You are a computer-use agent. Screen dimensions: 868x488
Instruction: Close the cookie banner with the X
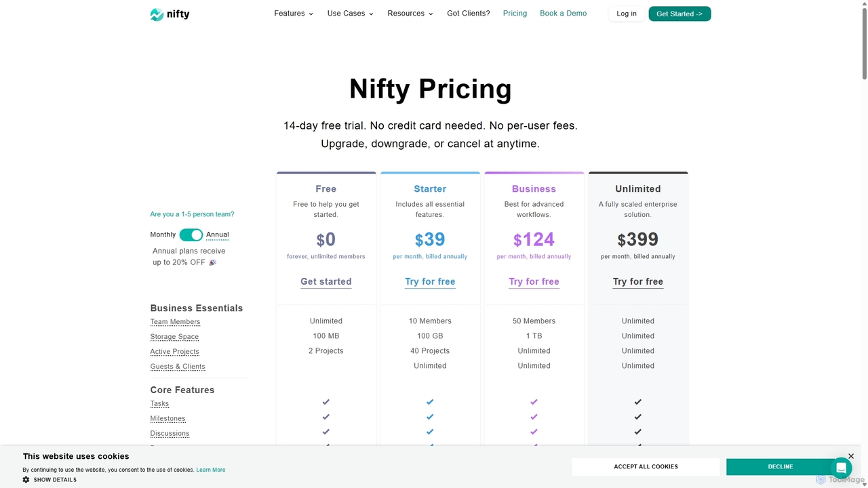pos(851,456)
